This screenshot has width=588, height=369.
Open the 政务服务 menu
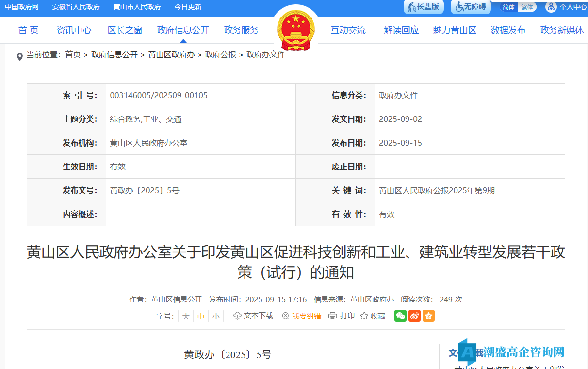pyautogui.click(x=241, y=30)
